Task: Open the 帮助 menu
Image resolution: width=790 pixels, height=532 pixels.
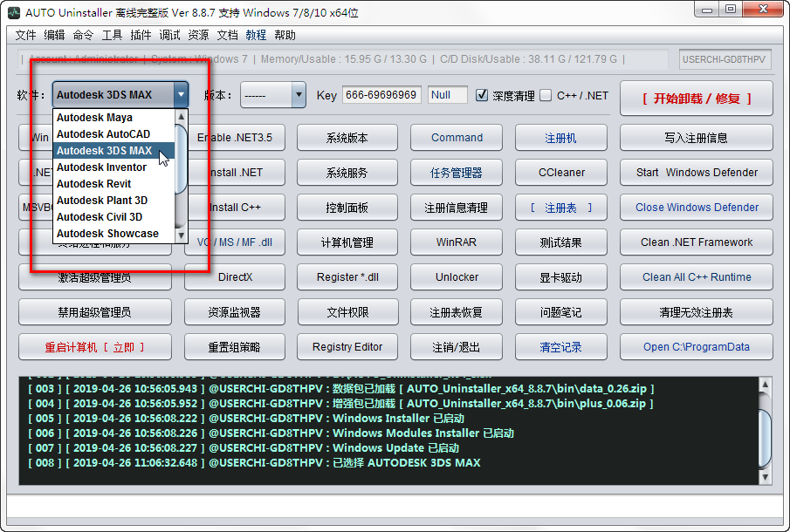Action: (285, 35)
